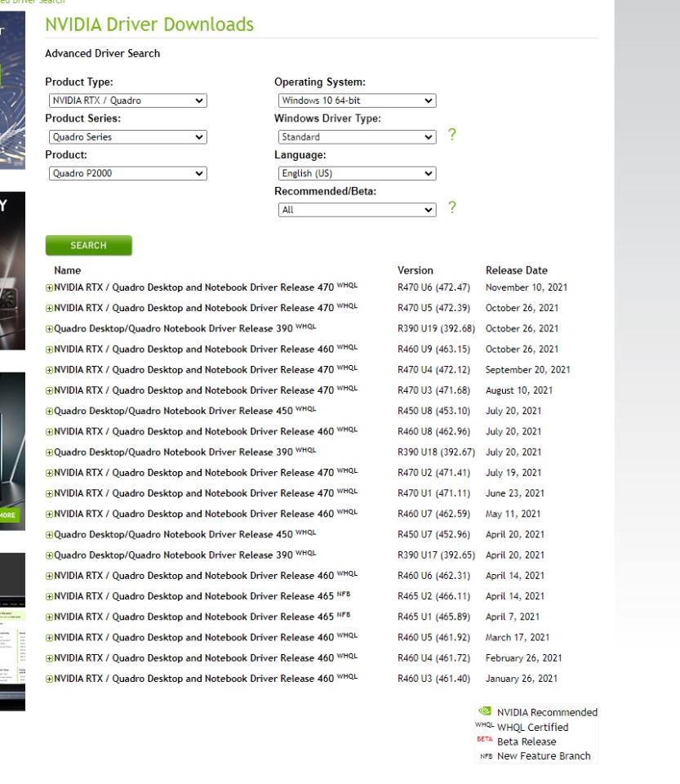Viewport: 680px width, 784px height.
Task: Expand the R470 U1 (471.11) driver row
Action: coord(49,493)
